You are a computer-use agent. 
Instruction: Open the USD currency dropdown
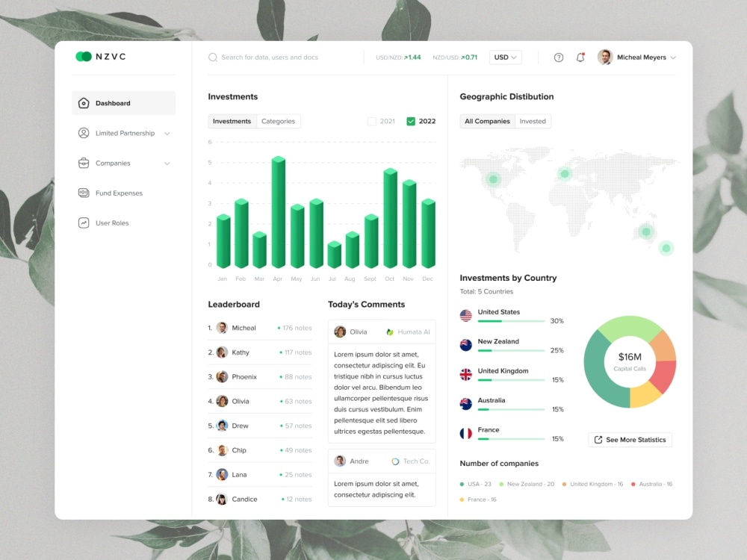tap(505, 57)
